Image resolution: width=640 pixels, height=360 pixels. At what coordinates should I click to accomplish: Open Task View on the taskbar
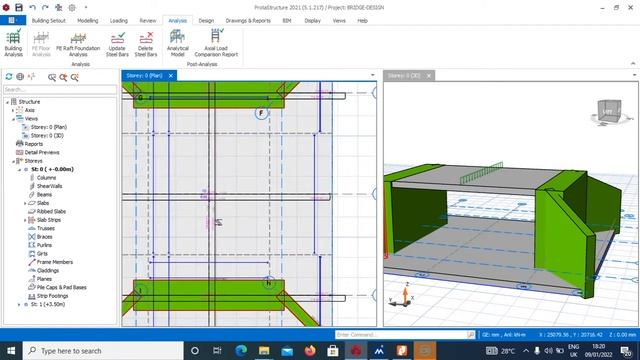pyautogui.click(x=217, y=351)
